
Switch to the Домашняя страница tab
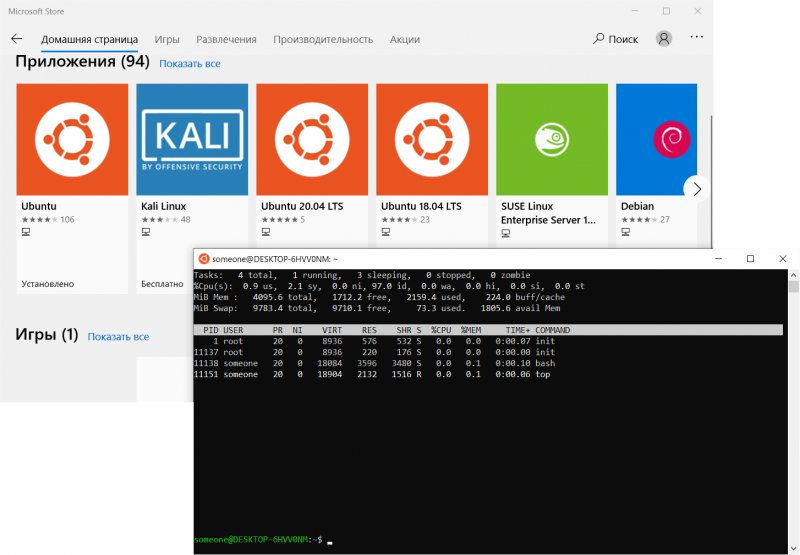(89, 39)
